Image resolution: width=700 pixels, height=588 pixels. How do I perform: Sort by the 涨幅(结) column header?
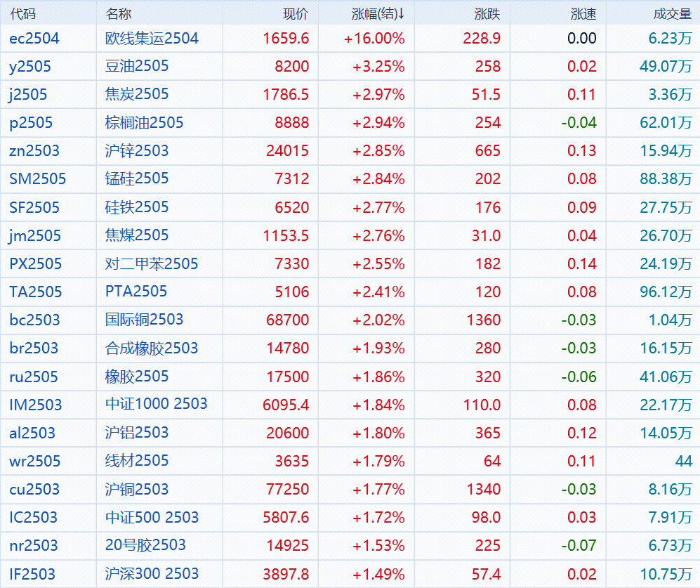tap(378, 14)
